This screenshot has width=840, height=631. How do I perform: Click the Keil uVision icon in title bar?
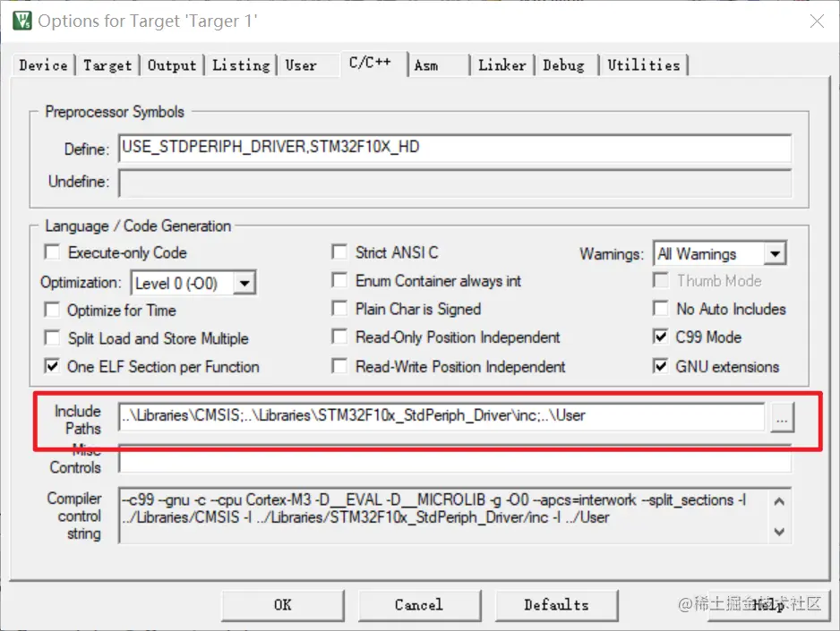click(x=22, y=21)
